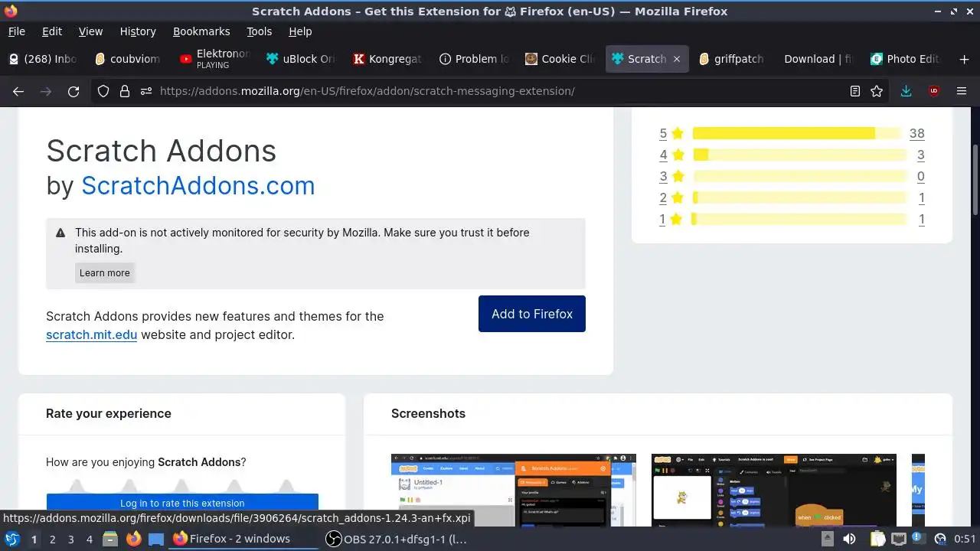This screenshot has height=551, width=980.
Task: View site security padlock info
Action: coord(125,91)
